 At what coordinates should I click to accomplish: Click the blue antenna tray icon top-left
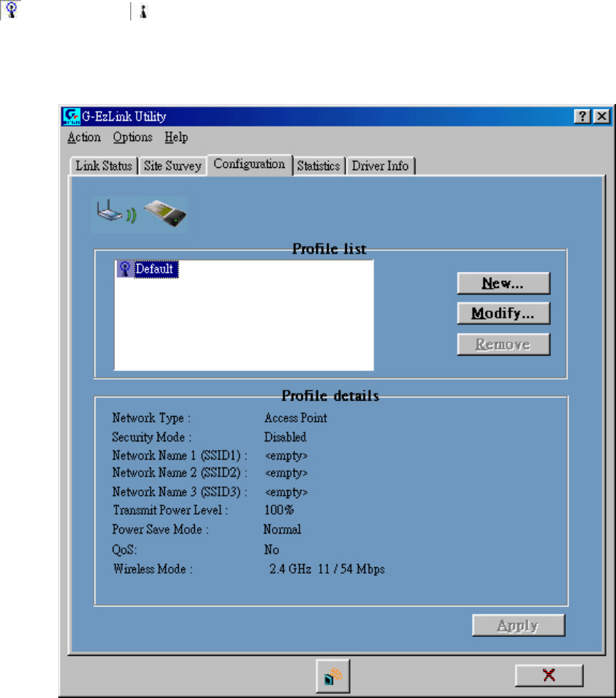coord(11,9)
